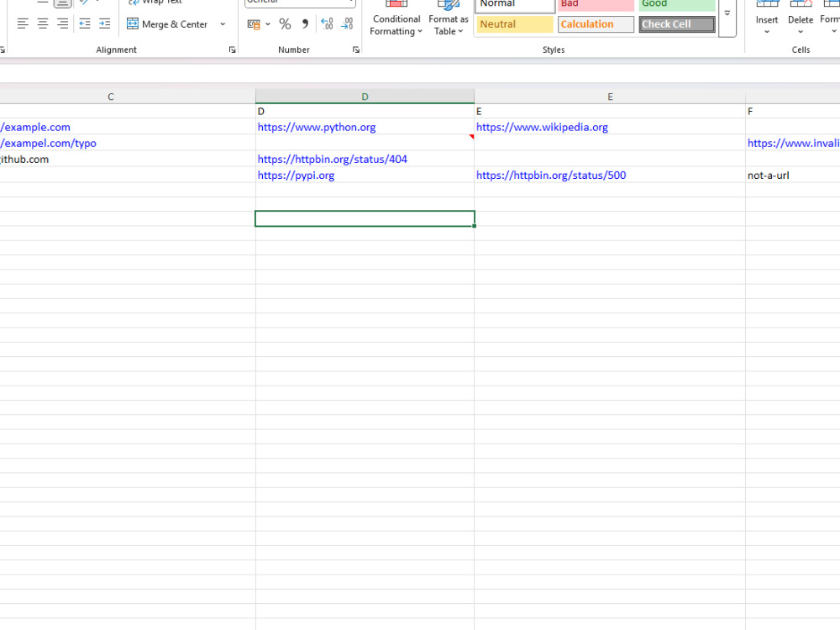Open the exampel.com/typo link

tap(48, 143)
